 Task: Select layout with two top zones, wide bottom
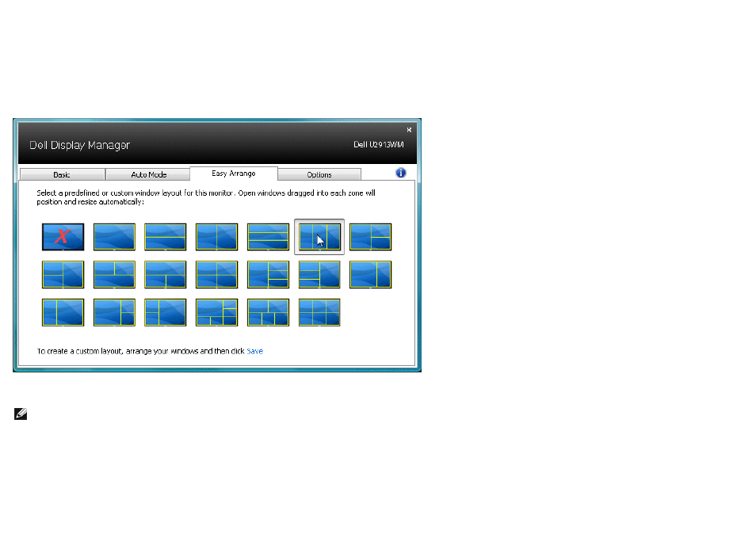114,274
